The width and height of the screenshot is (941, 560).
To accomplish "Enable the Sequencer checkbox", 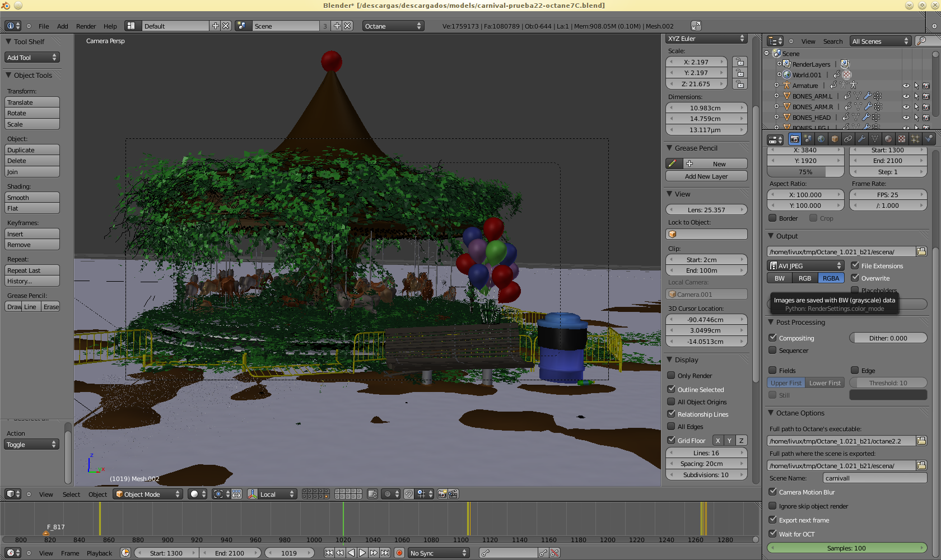I will coord(772,350).
